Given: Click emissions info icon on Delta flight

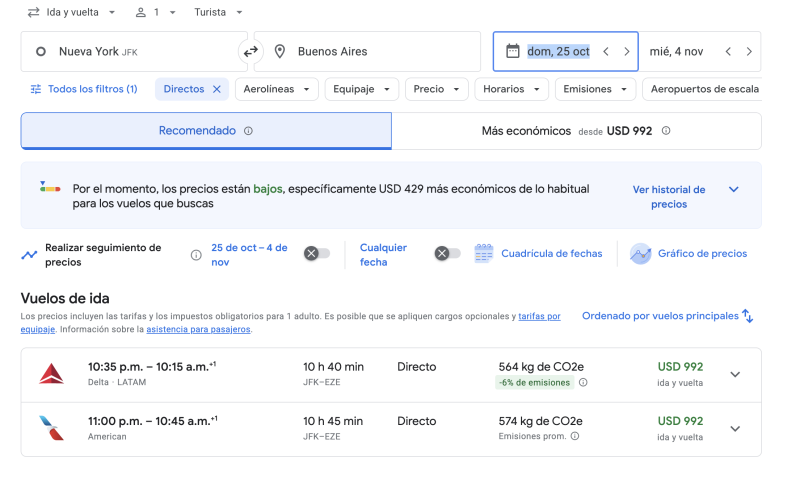Looking at the screenshot, I should tap(583, 382).
